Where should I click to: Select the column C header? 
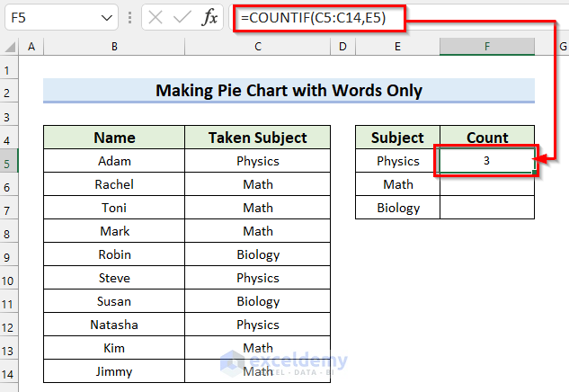coord(257,47)
